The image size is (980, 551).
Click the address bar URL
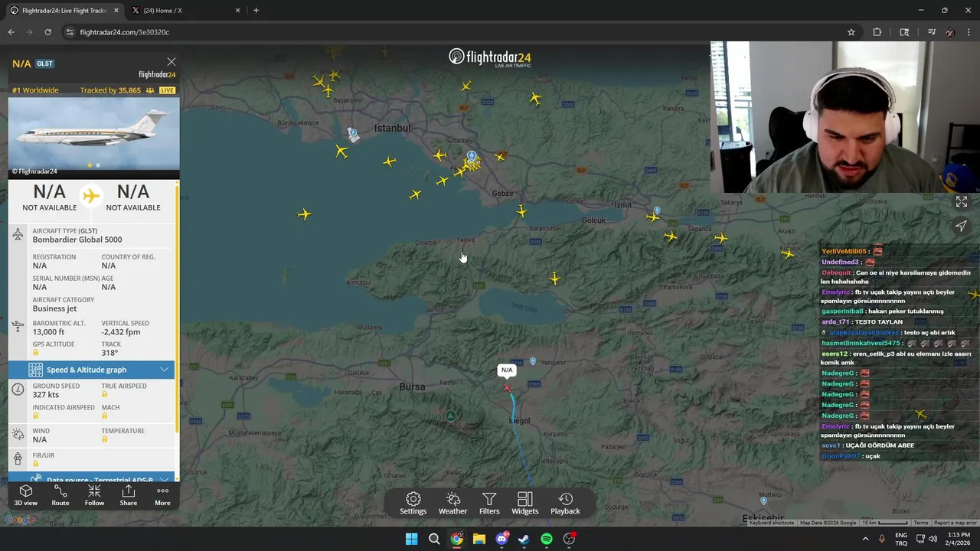(x=125, y=32)
